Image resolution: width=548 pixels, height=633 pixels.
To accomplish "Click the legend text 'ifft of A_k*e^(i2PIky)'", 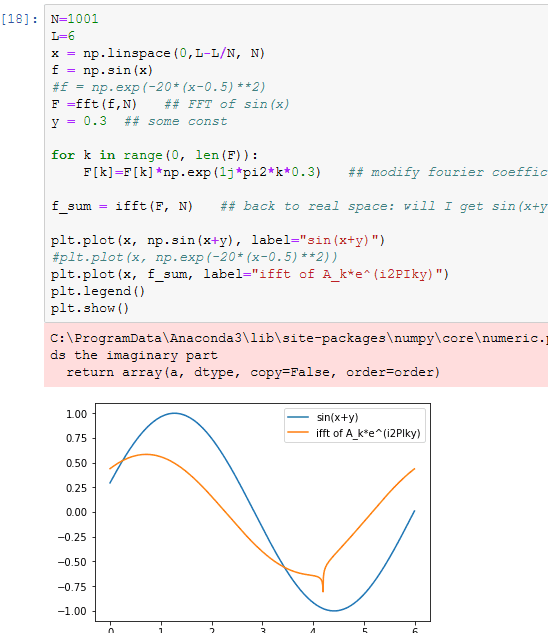I will [x=368, y=433].
